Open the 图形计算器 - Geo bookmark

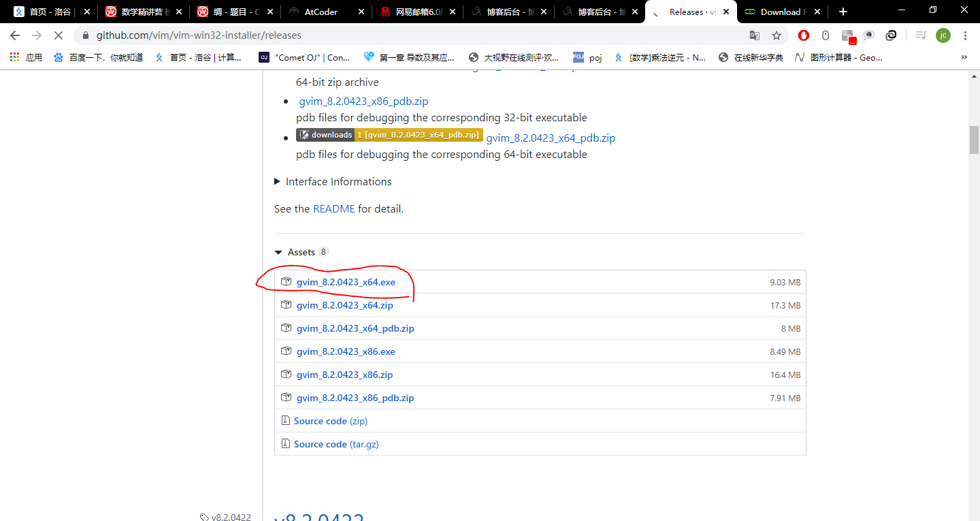coord(838,58)
